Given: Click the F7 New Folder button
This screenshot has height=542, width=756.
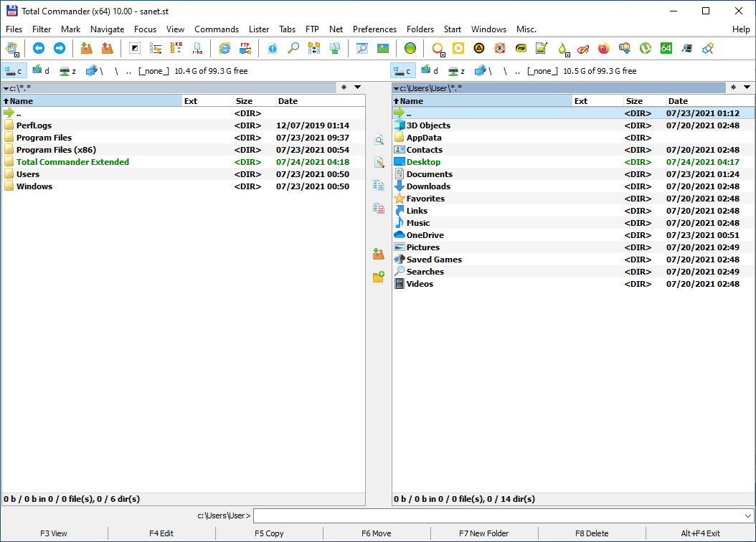Looking at the screenshot, I should tap(484, 533).
